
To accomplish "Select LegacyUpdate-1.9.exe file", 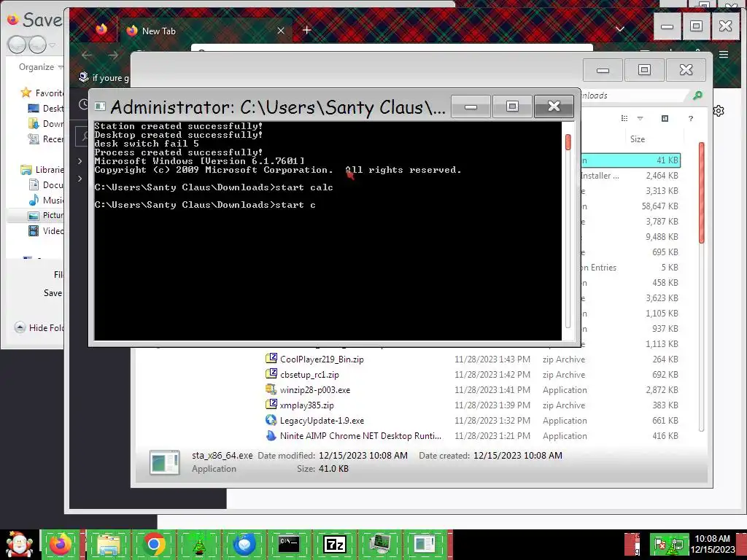I will (322, 421).
